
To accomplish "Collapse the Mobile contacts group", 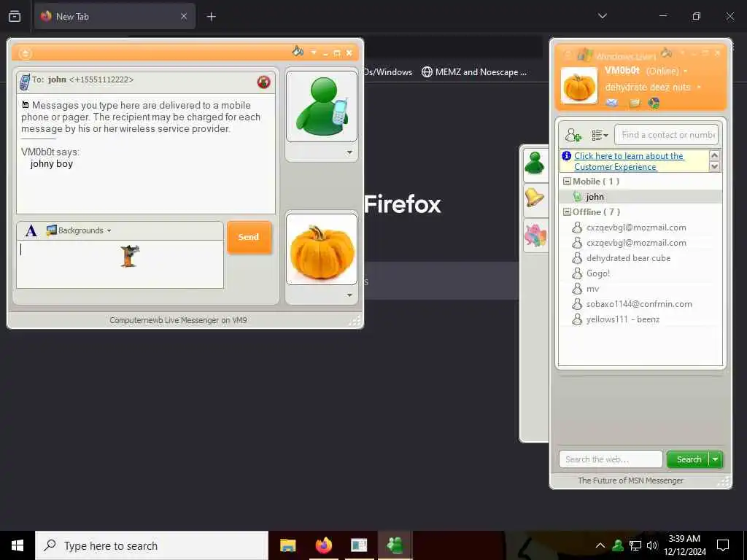I will coord(567,182).
